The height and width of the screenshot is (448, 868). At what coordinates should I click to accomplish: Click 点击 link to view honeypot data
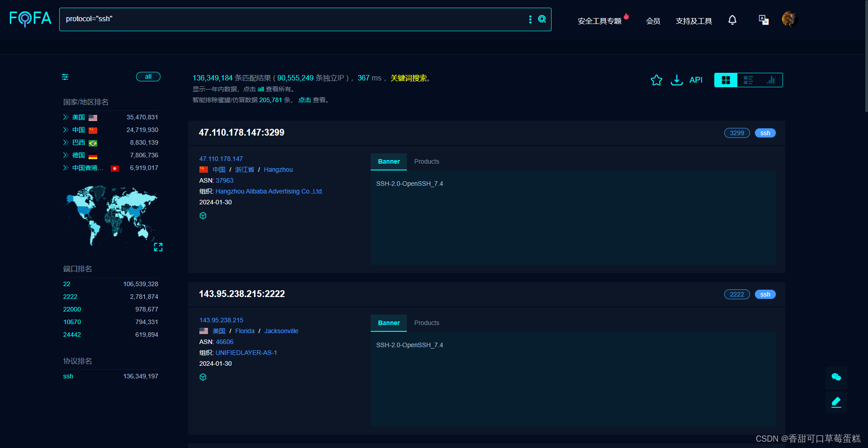click(x=304, y=100)
